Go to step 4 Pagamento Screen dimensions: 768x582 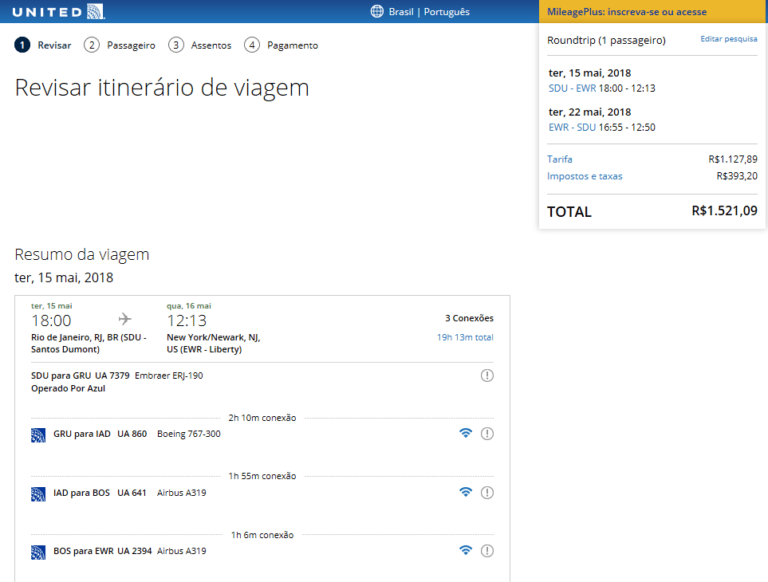(281, 45)
